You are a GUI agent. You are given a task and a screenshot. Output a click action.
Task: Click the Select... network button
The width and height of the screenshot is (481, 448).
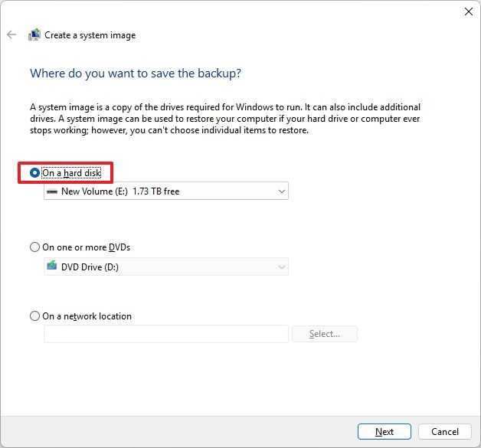point(324,334)
